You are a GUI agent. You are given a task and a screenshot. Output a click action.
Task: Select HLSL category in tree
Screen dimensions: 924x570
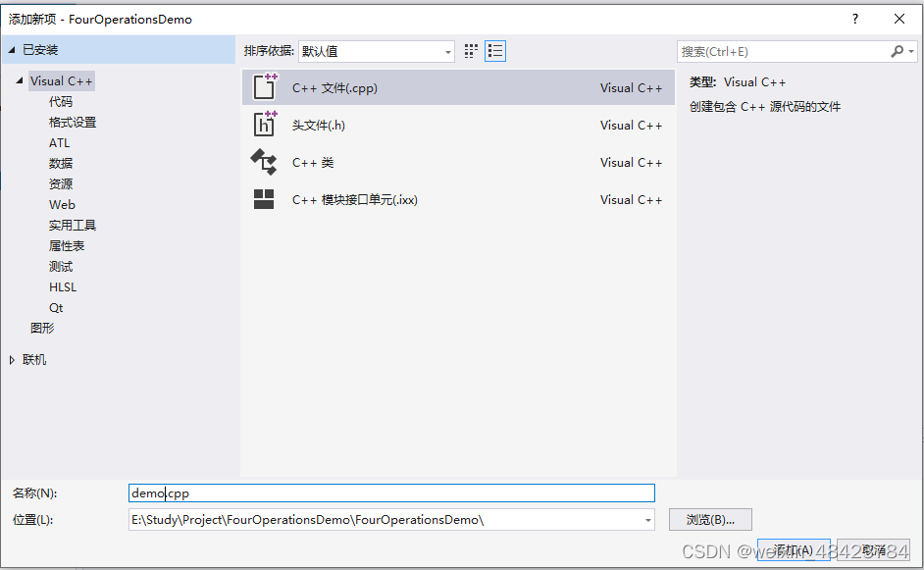pyautogui.click(x=63, y=287)
